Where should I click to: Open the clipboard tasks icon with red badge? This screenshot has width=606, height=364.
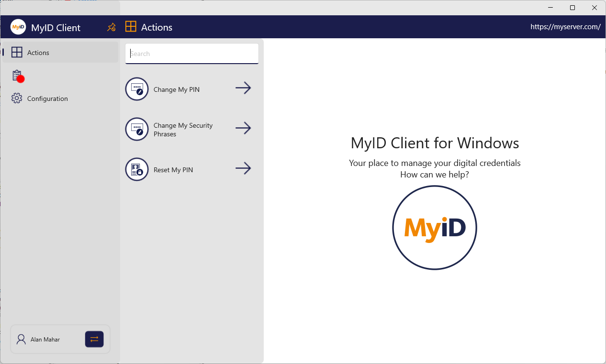click(17, 76)
